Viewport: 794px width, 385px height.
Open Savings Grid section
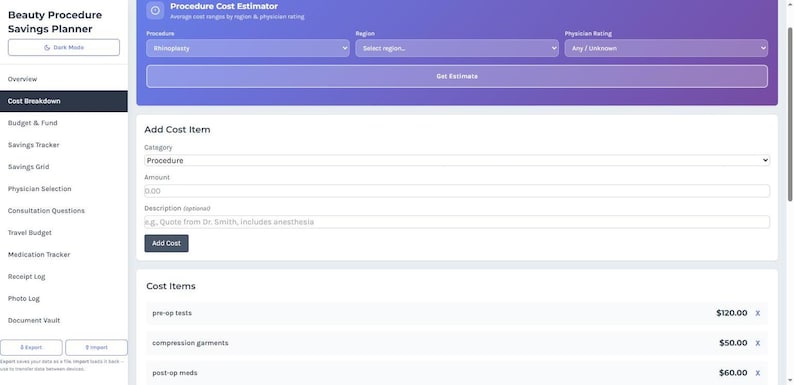[64, 167]
